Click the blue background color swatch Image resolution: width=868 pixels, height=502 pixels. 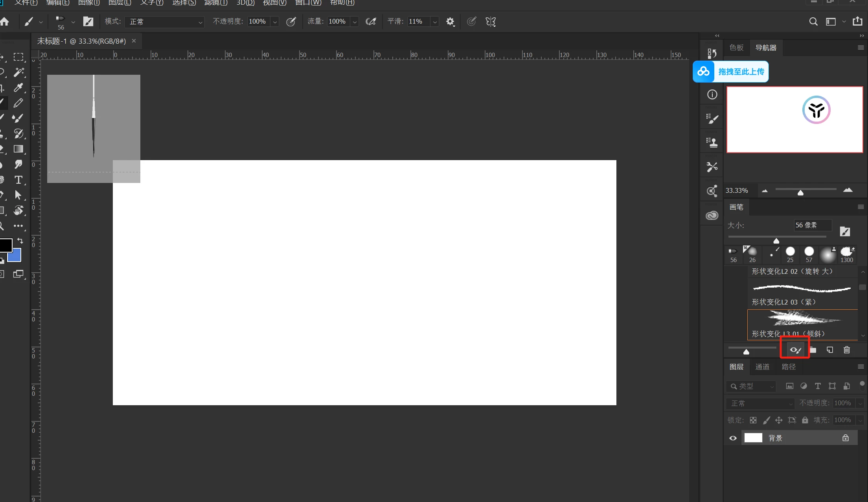(16, 257)
